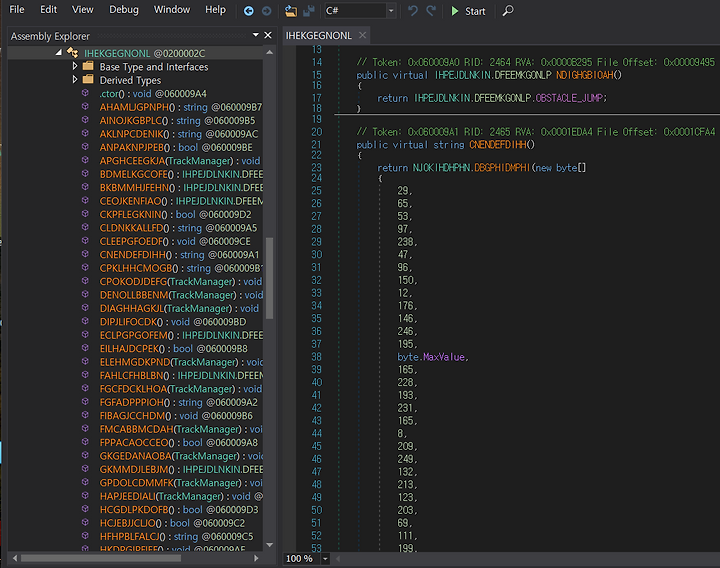Image resolution: width=720 pixels, height=568 pixels.
Task: Click the Redo arrow icon
Action: [431, 11]
